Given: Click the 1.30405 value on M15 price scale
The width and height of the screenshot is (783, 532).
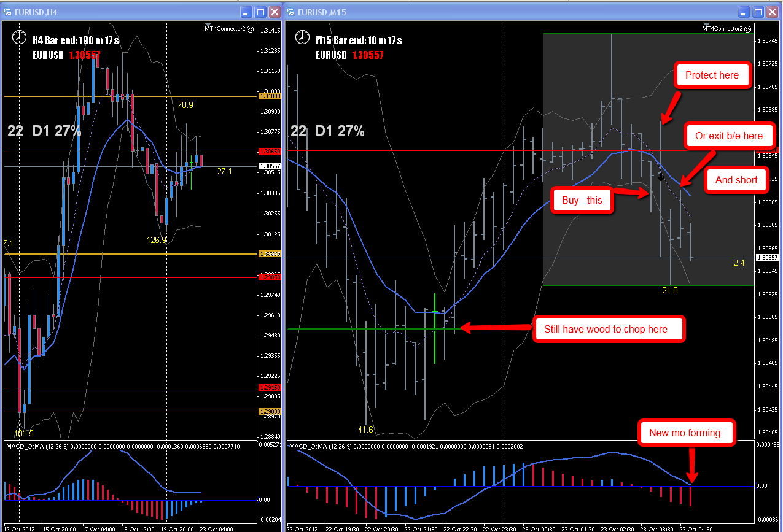Looking at the screenshot, I should (768, 433).
